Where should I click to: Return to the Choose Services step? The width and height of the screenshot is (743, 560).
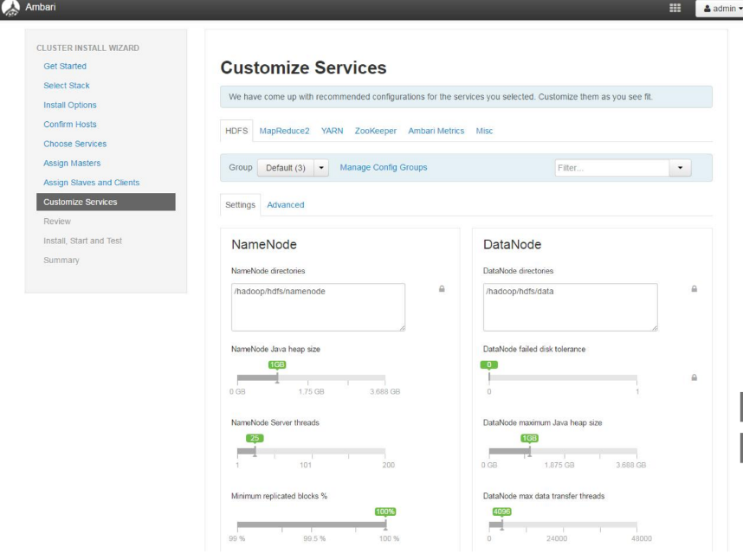click(74, 144)
